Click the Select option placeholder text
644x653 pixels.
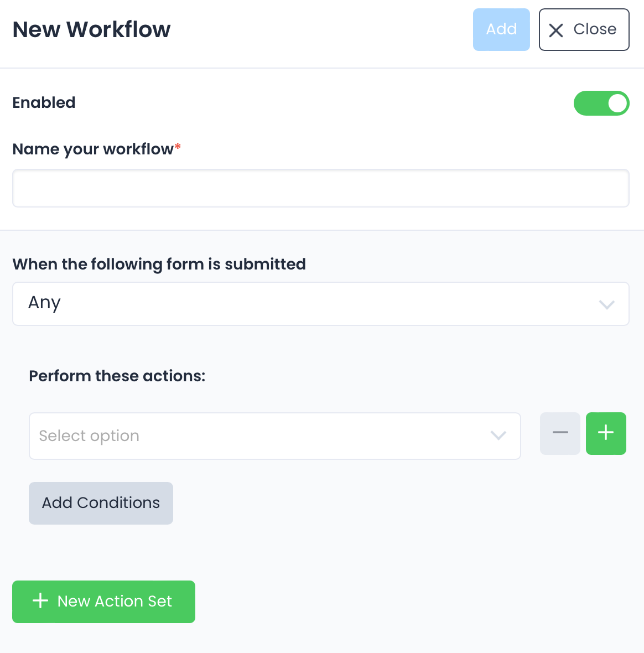point(89,436)
